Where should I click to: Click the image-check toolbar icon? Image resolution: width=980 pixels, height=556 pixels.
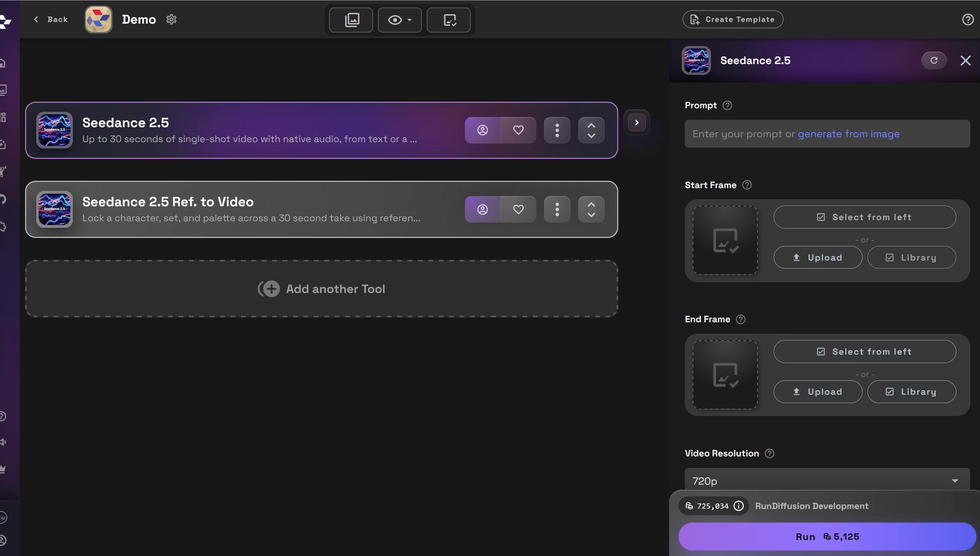click(x=449, y=20)
